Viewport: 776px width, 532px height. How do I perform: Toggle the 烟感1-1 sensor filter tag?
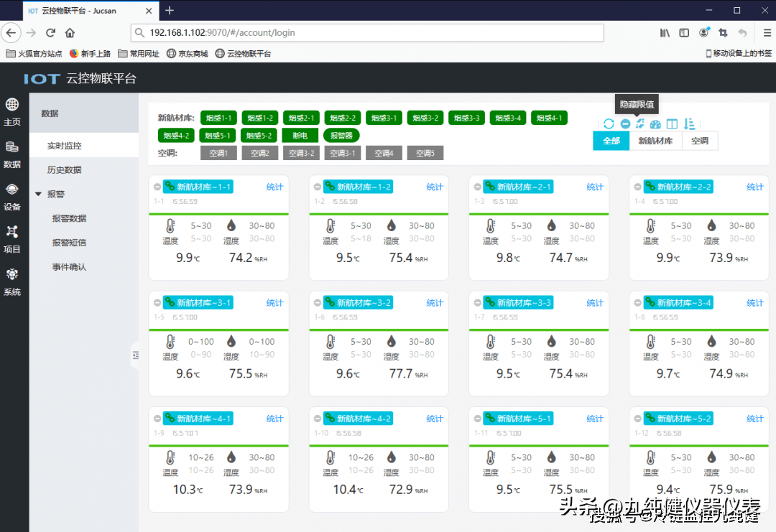click(x=218, y=118)
